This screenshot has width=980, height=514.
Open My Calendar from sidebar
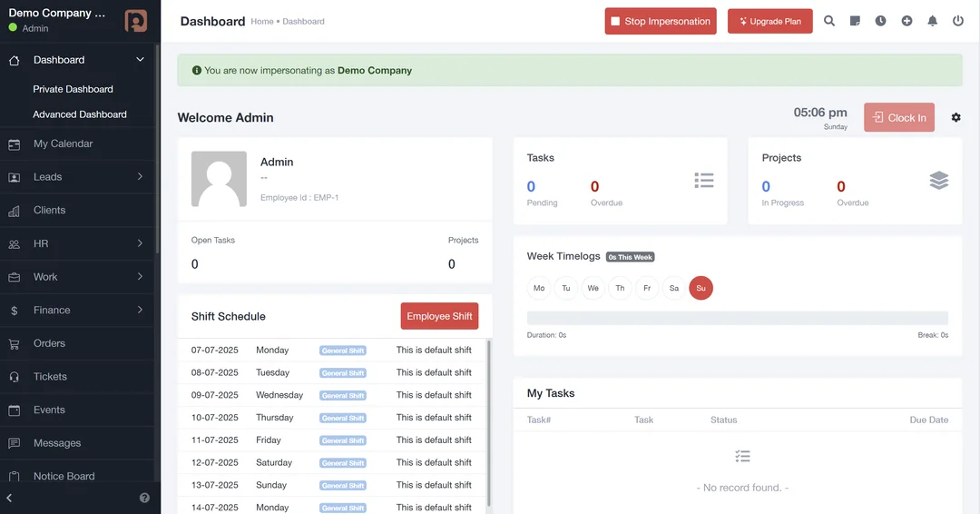pyautogui.click(x=64, y=143)
